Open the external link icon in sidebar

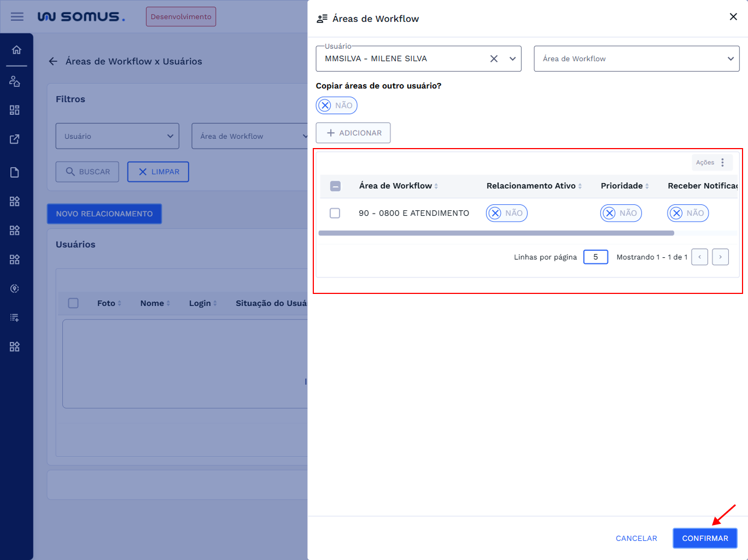15,139
